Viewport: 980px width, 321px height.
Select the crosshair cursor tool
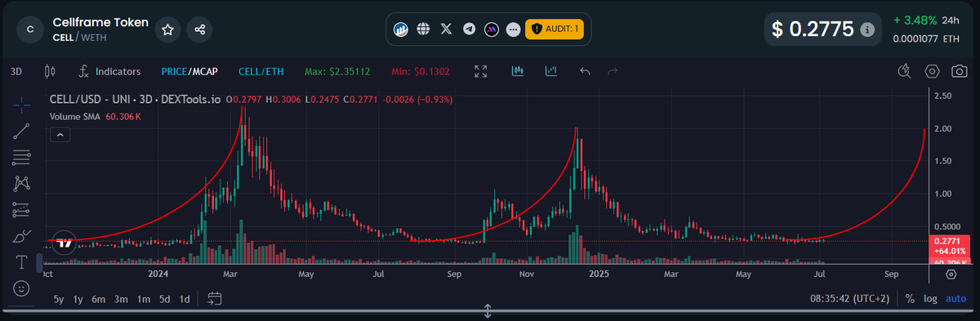coord(22,104)
